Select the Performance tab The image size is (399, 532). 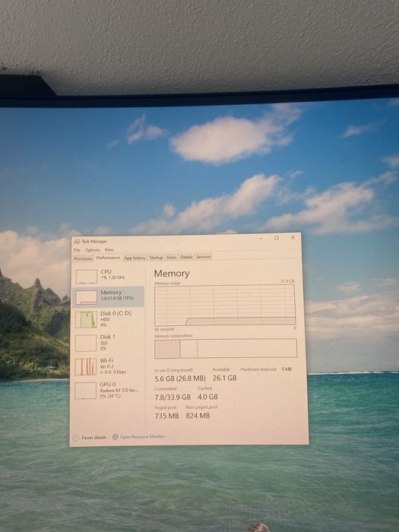pos(108,258)
